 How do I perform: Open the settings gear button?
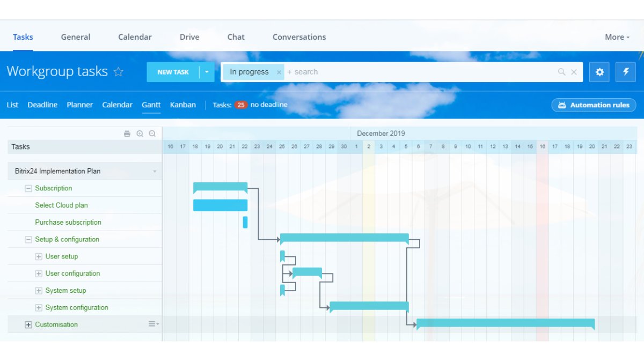tap(599, 72)
